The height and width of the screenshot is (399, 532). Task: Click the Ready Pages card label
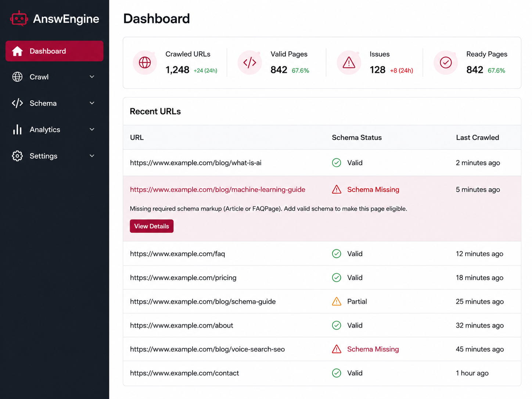(487, 54)
